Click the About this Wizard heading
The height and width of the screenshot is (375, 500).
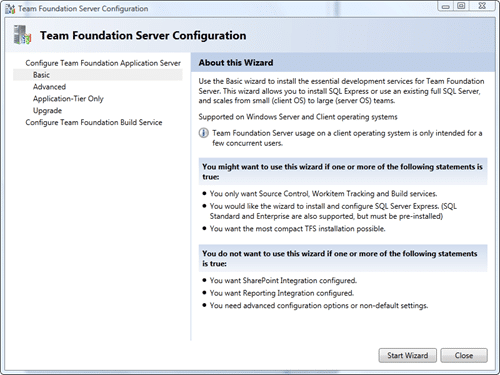(x=236, y=63)
